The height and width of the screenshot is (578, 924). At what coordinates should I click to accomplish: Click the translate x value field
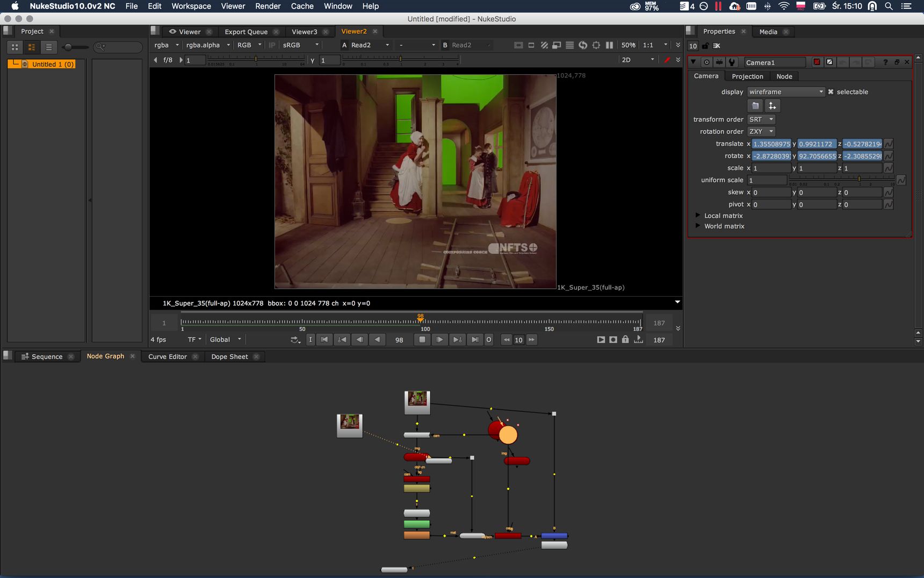(771, 144)
